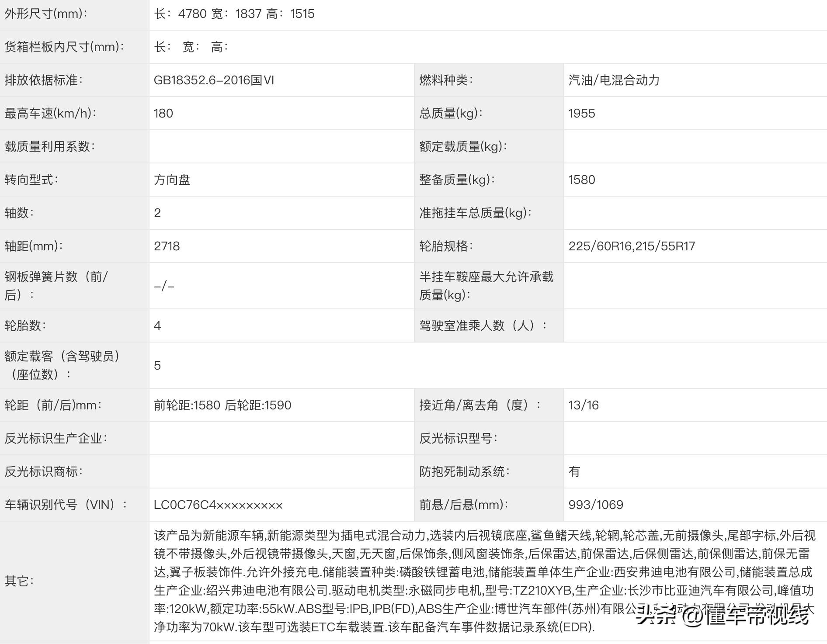Select tire spec 225/60R16,215/55R17
Image resolution: width=827 pixels, height=644 pixels.
(x=632, y=246)
